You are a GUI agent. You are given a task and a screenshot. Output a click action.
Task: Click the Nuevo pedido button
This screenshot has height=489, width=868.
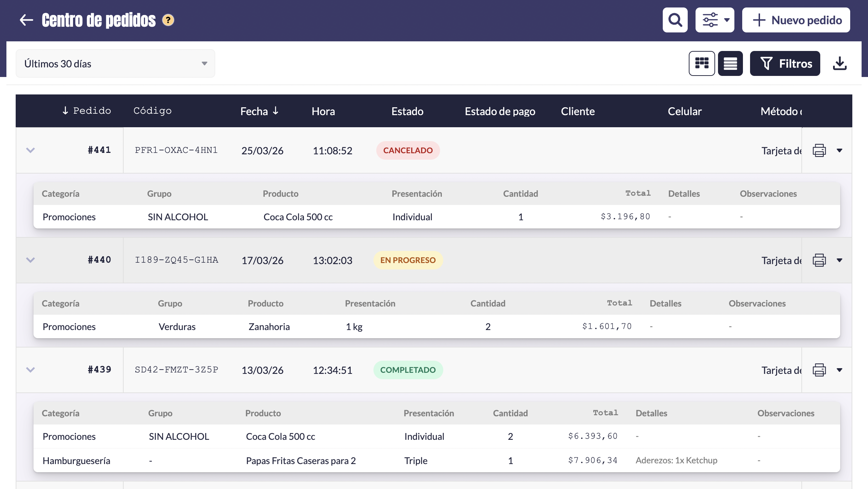click(796, 20)
